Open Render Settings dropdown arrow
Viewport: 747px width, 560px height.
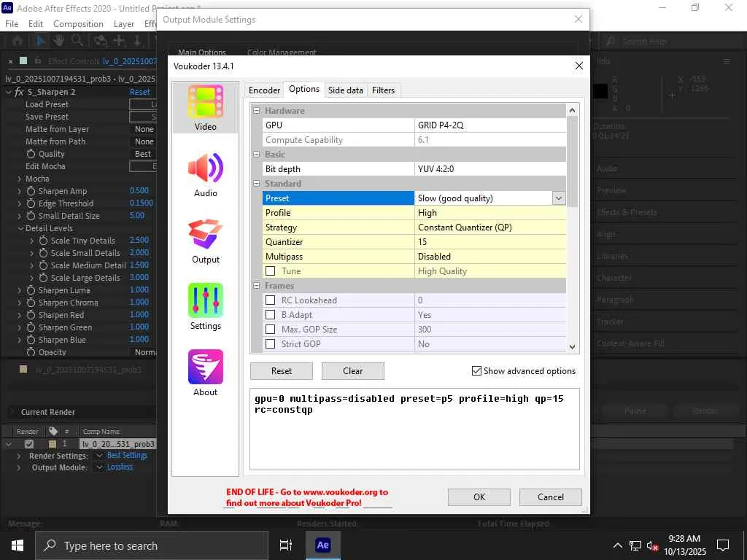(99, 456)
